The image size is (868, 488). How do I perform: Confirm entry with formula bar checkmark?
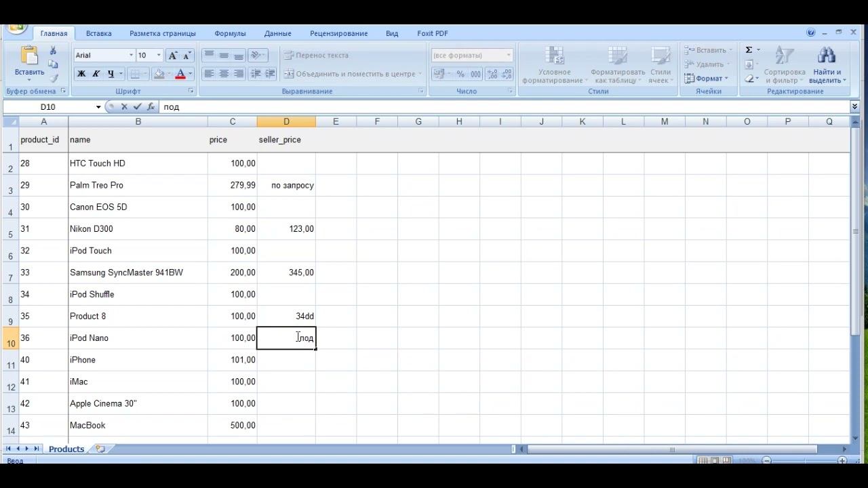[138, 107]
